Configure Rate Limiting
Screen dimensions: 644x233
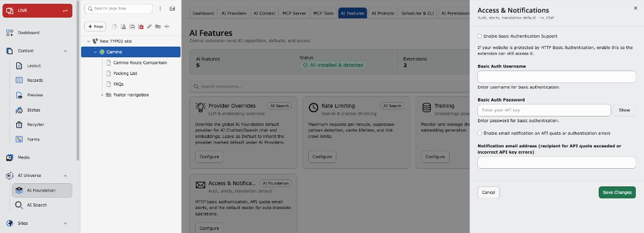[x=322, y=157]
